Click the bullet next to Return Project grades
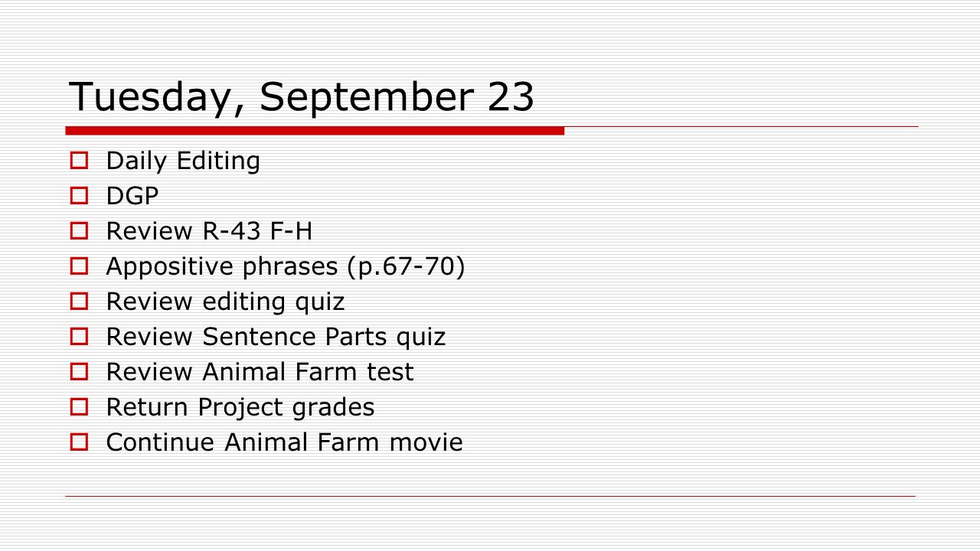The image size is (980, 551). (x=78, y=407)
